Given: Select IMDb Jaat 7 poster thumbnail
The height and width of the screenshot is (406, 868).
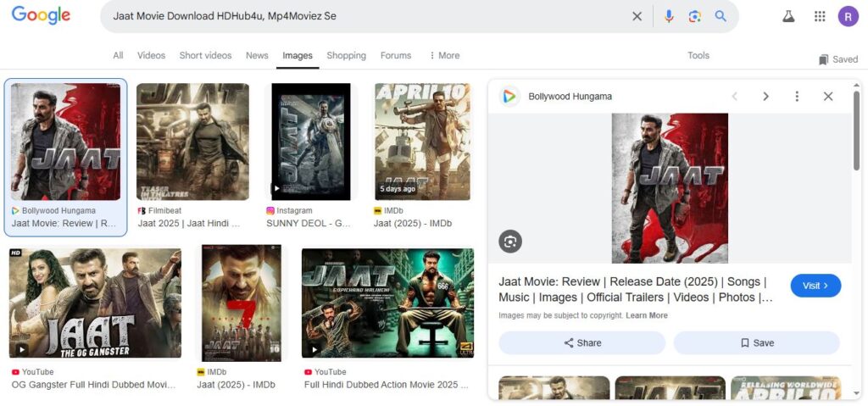Looking at the screenshot, I should [x=242, y=303].
